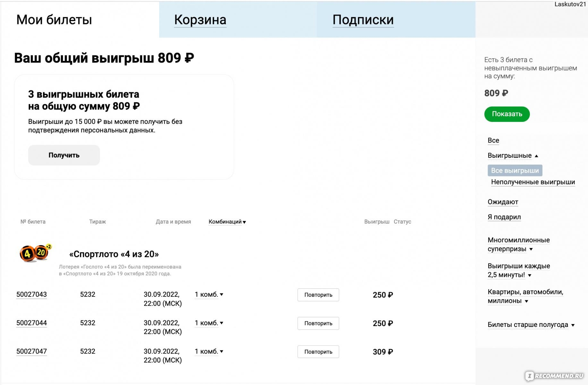Click the Получить button
This screenshot has width=588, height=385.
64,155
